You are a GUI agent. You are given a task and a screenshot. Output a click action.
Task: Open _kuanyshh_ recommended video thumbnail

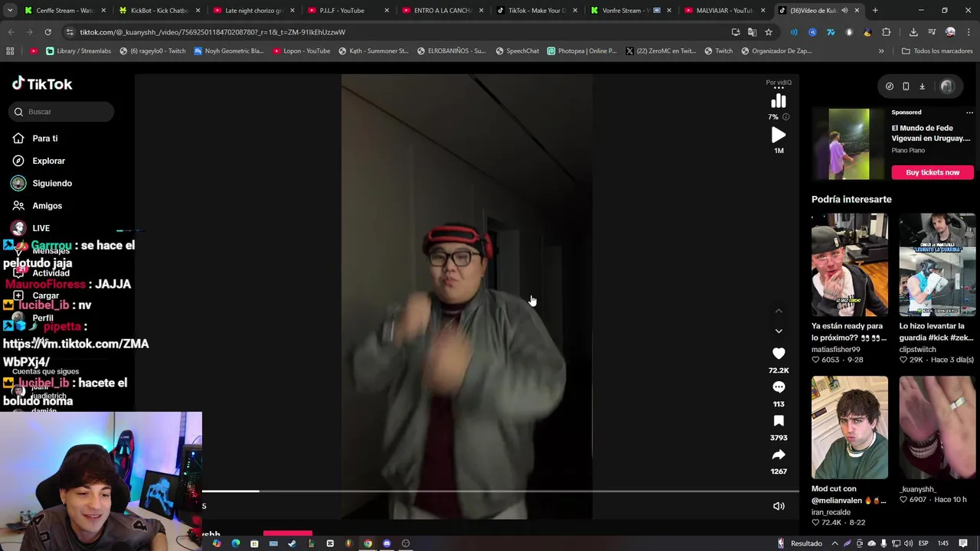coord(937,427)
